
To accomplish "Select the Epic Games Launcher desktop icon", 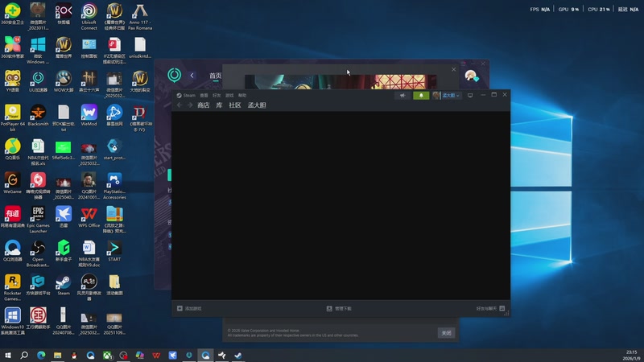I will point(38,220).
